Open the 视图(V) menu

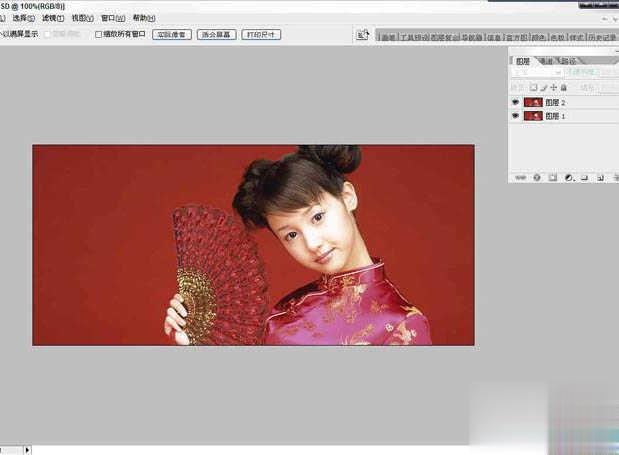point(83,18)
